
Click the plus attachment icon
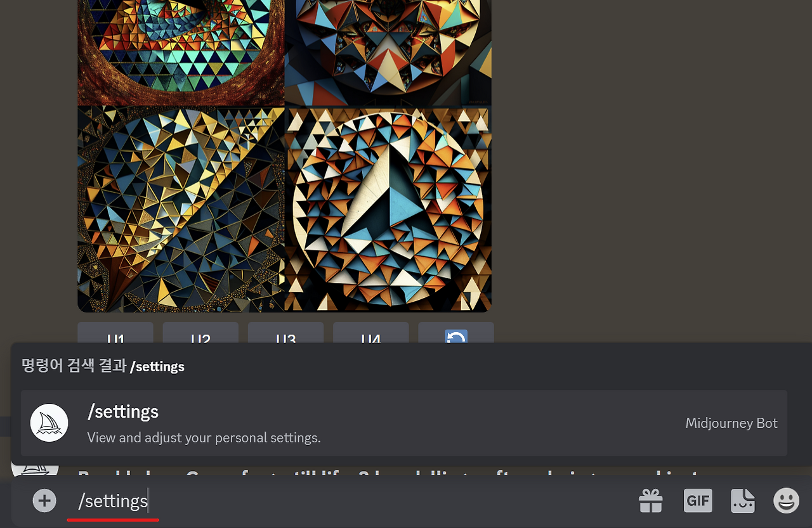[44, 500]
